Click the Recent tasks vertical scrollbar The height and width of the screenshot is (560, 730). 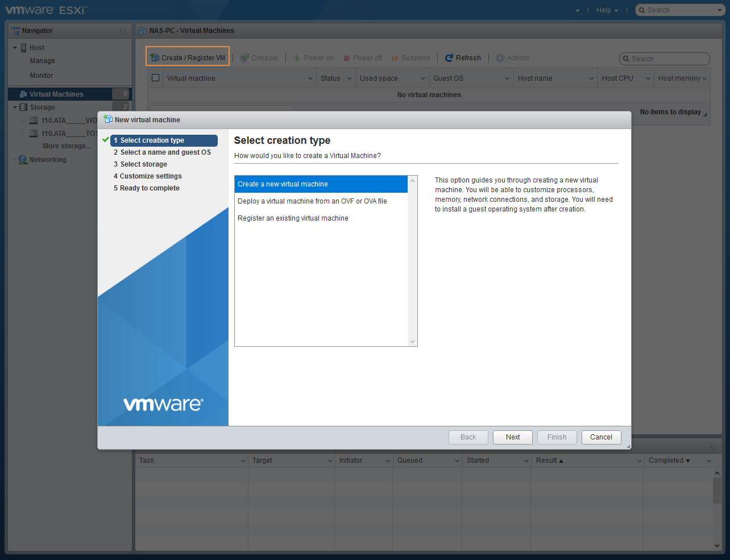point(717,509)
